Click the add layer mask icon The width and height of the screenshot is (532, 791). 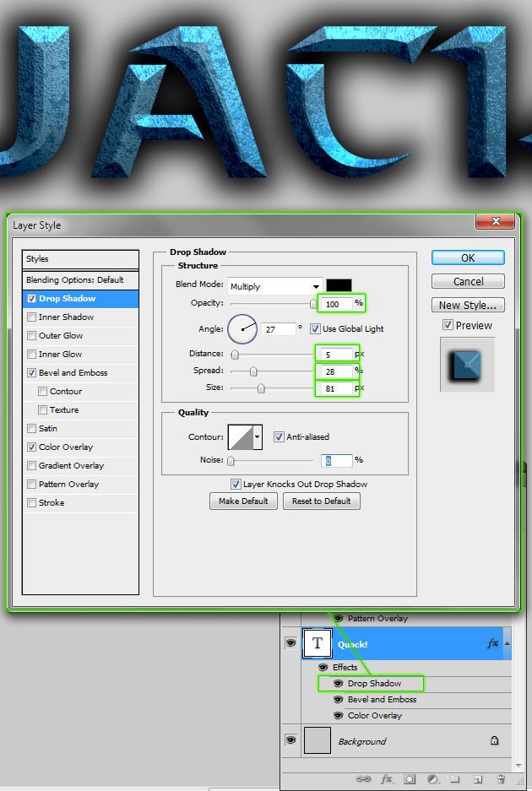pyautogui.click(x=410, y=779)
